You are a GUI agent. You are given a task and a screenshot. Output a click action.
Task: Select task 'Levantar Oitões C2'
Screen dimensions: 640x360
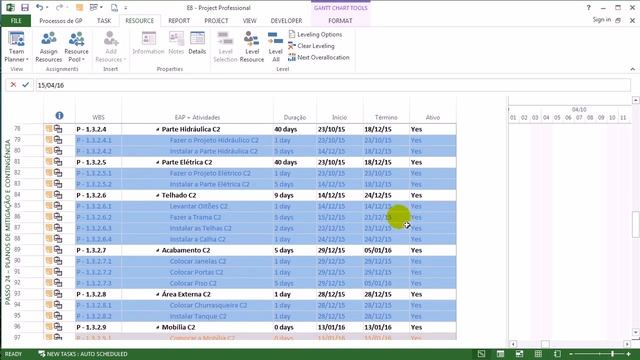tap(199, 206)
